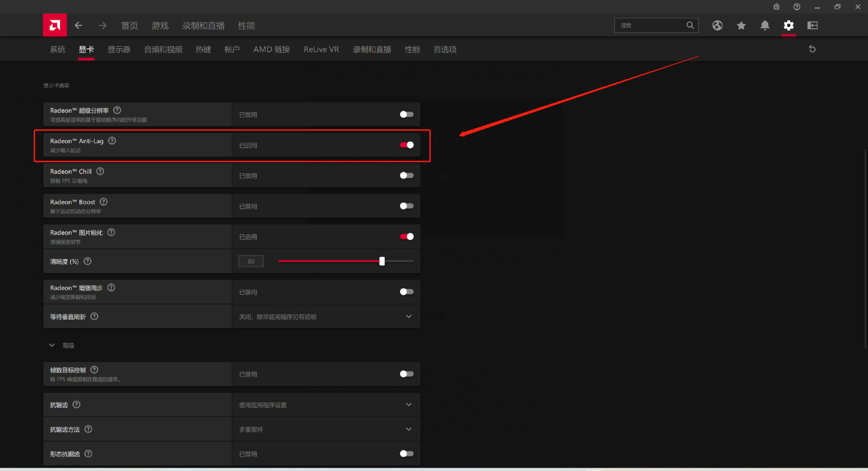Enable Radeon Chill toggle
This screenshot has width=868, height=471.
click(x=406, y=175)
